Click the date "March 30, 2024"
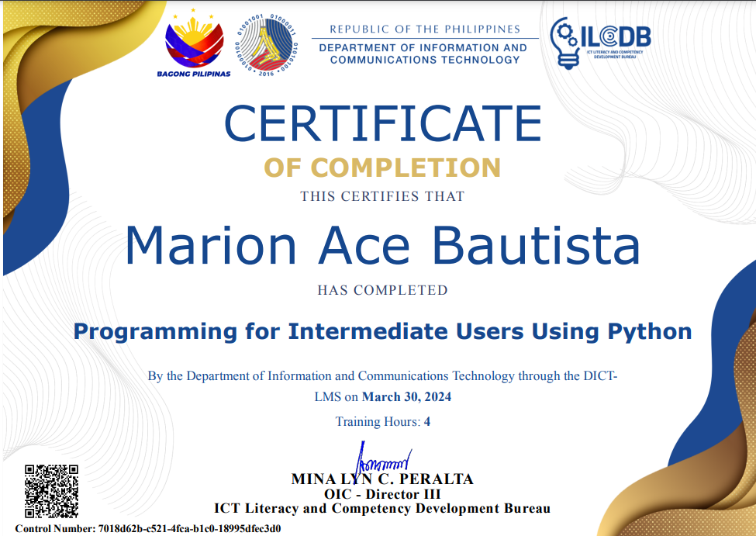The width and height of the screenshot is (756, 536). (406, 397)
